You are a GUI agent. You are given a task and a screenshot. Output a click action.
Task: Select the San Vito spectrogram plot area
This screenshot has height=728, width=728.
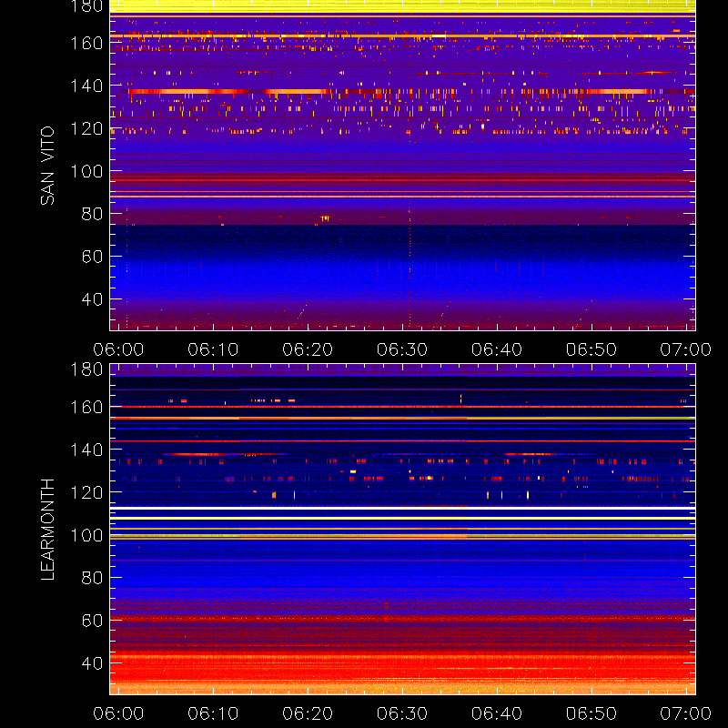[x=402, y=166]
